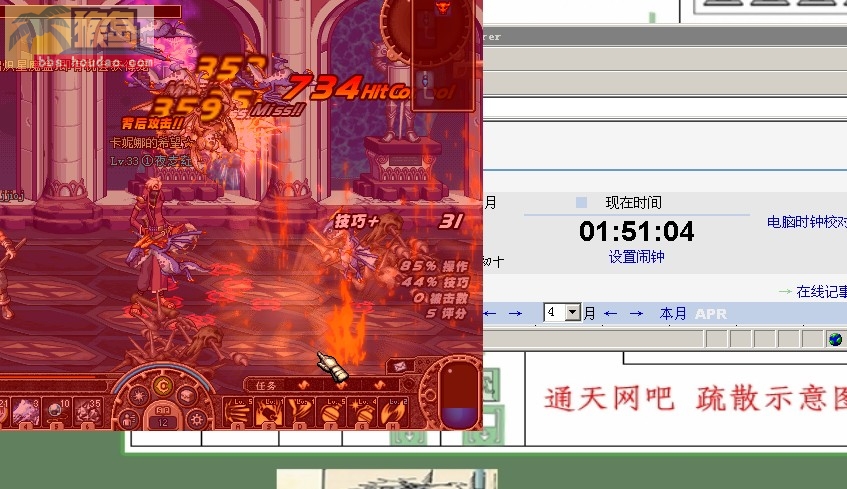Open the character info icon in the menu wheel
This screenshot has width=847, height=489.
[x=129, y=419]
